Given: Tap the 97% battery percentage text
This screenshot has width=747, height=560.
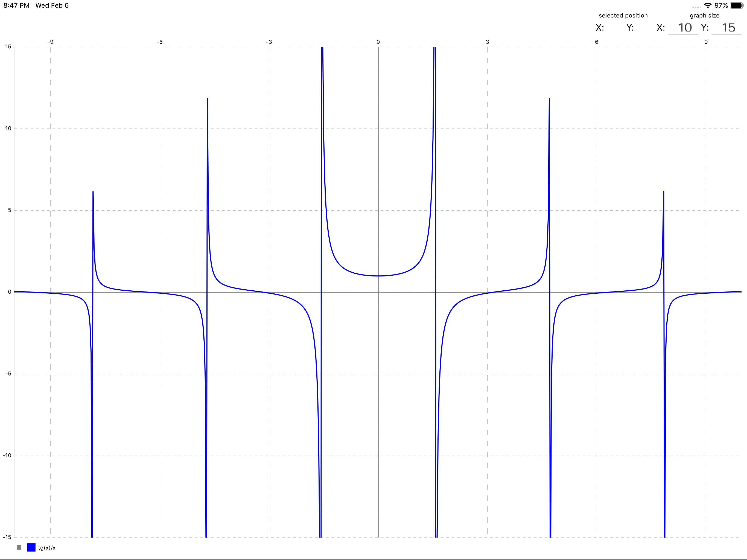Looking at the screenshot, I should click(x=721, y=5).
